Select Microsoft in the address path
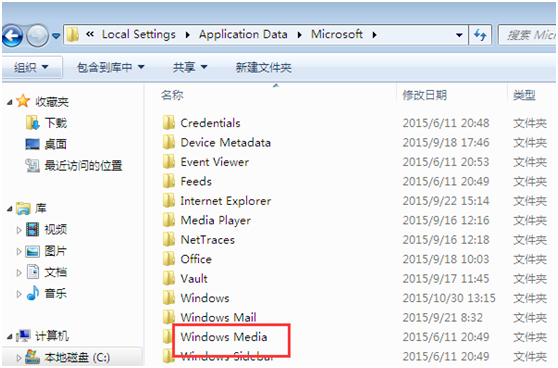Viewport: 558px width, 368px height. tap(337, 34)
